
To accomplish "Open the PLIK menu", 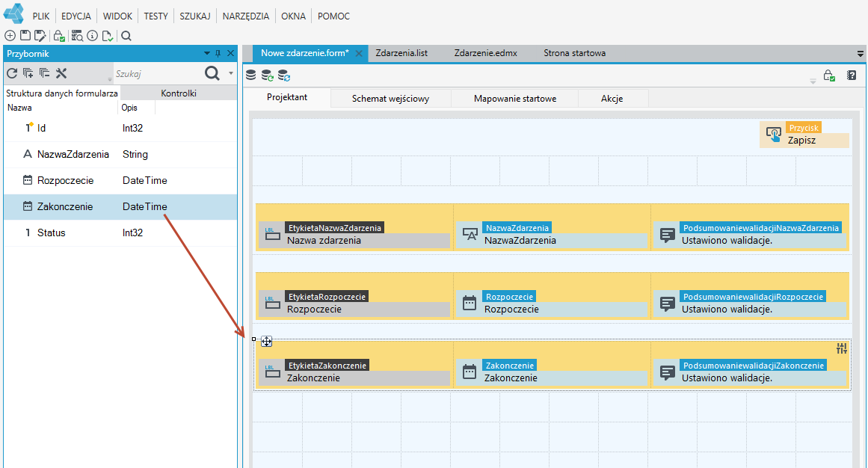I will point(41,16).
